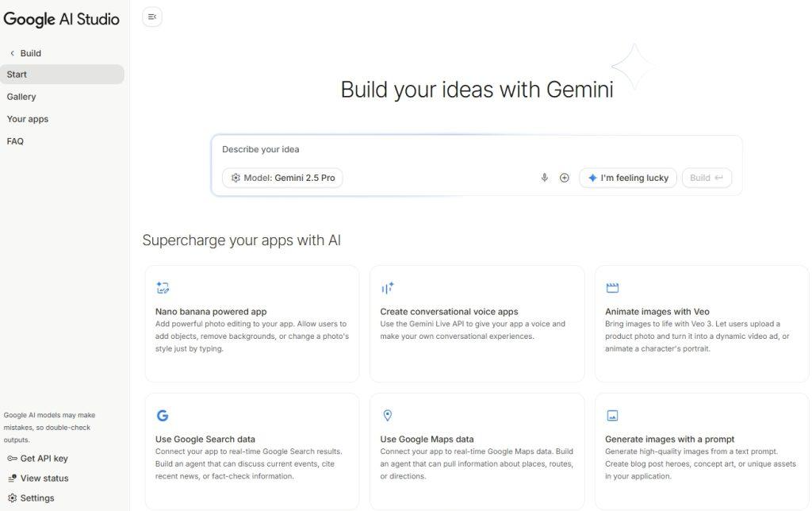Open the Model: Gemini 2.5 Pro selector

click(x=282, y=178)
